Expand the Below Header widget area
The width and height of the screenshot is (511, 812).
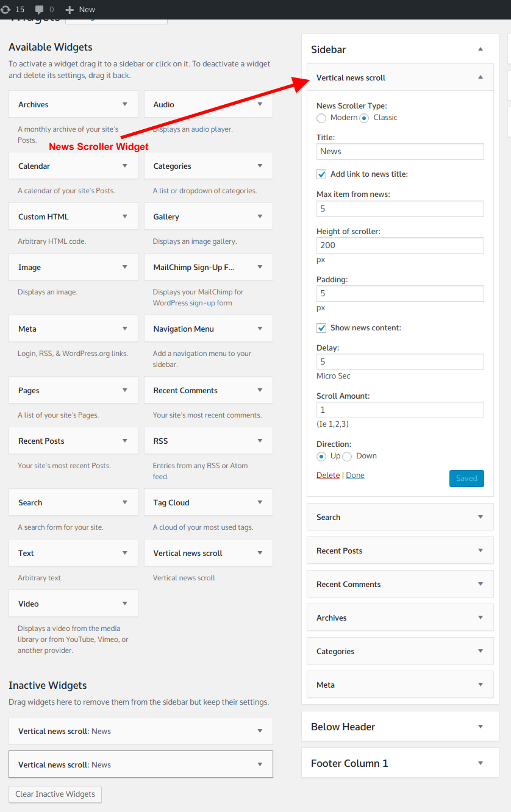pos(481,727)
